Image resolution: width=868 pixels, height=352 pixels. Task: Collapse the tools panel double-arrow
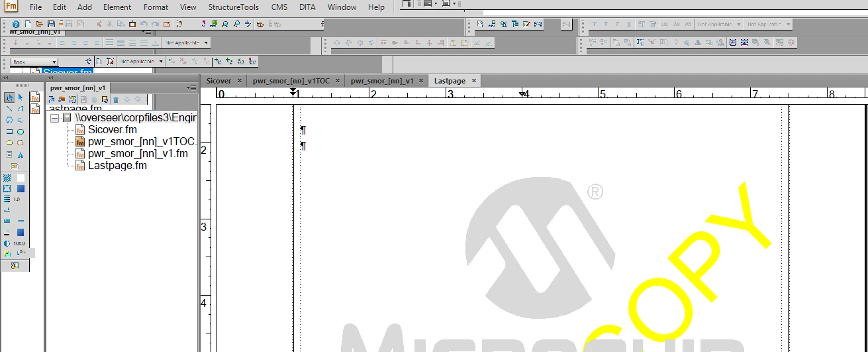point(6,78)
